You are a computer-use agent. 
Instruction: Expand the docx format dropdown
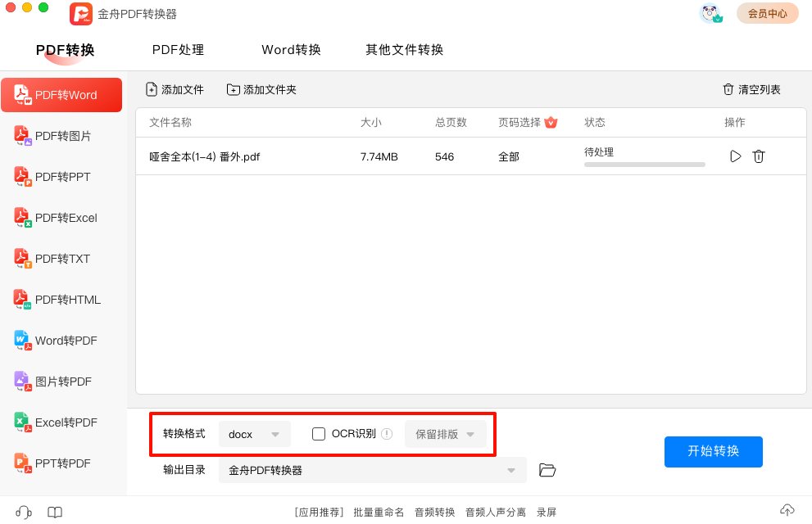pos(255,434)
